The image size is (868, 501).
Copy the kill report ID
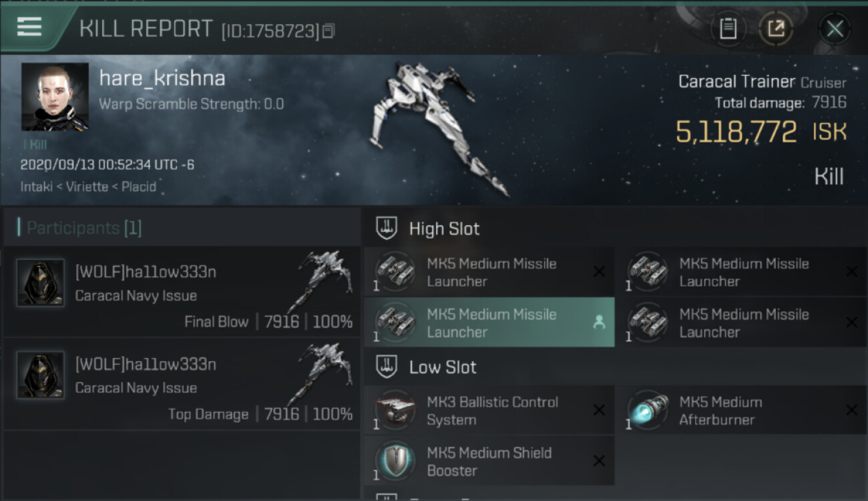[328, 31]
